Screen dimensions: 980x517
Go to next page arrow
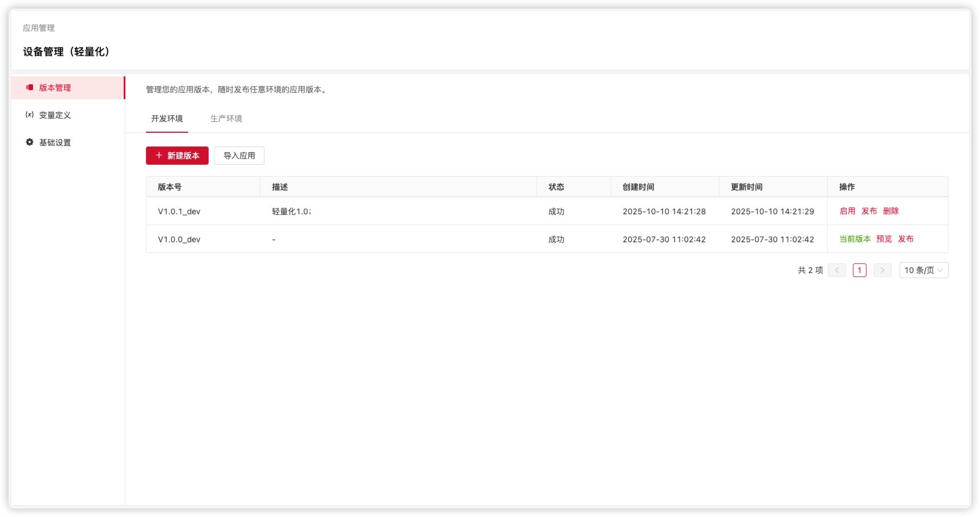click(x=882, y=270)
